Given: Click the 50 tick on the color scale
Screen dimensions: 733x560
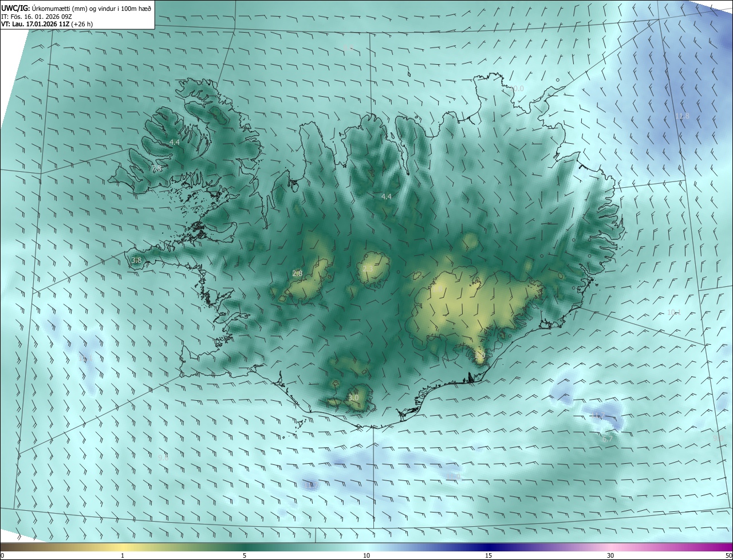Looking at the screenshot, I should pyautogui.click(x=728, y=555).
